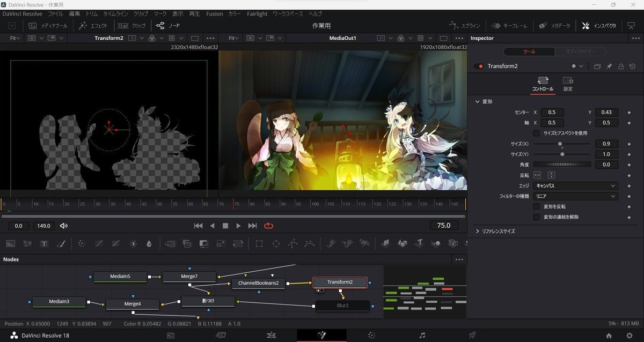Add a Transform tool from the toolbar

click(x=237, y=243)
